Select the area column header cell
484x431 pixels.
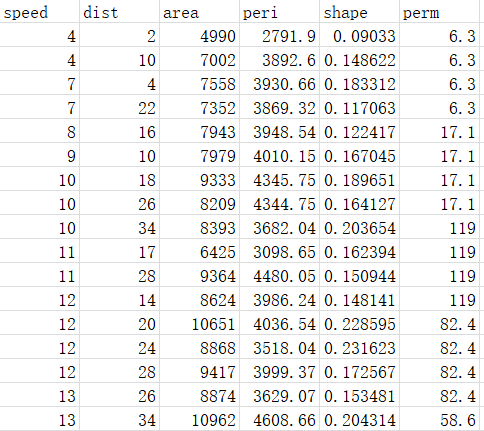pyautogui.click(x=199, y=12)
